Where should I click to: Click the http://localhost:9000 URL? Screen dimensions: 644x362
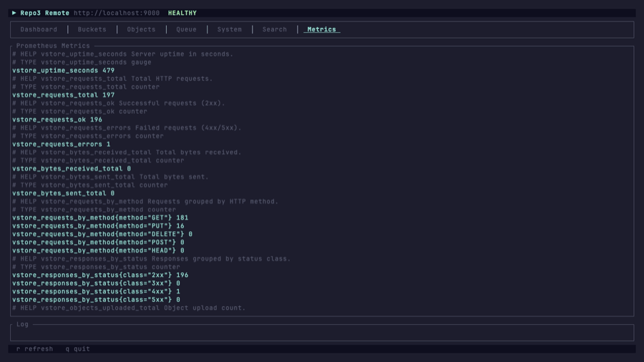coord(117,13)
